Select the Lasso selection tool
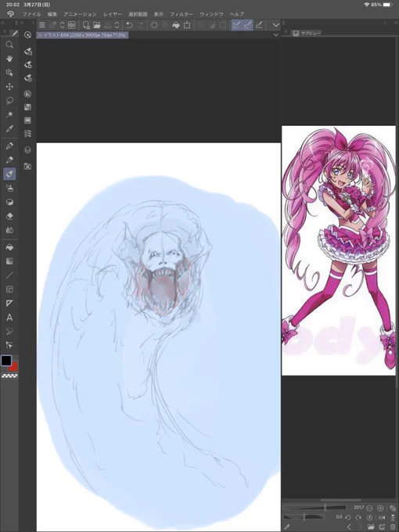399x532 pixels. tap(9, 101)
